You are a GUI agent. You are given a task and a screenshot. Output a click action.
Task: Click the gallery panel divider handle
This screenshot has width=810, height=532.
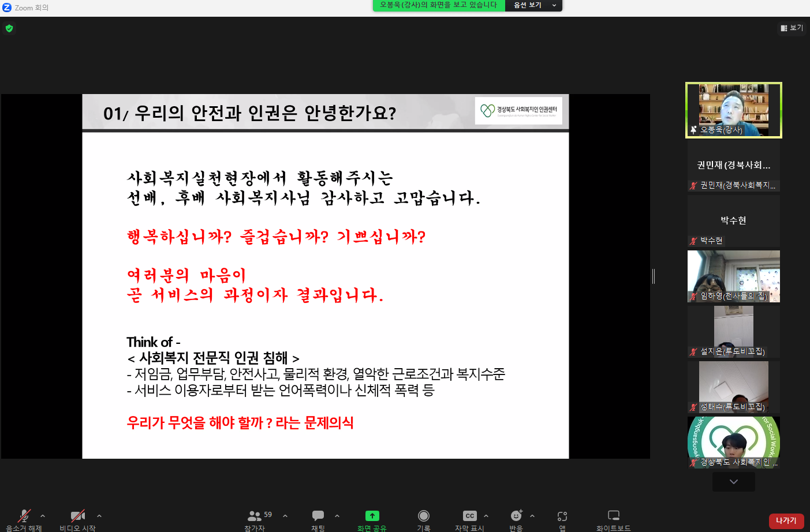pos(654,276)
